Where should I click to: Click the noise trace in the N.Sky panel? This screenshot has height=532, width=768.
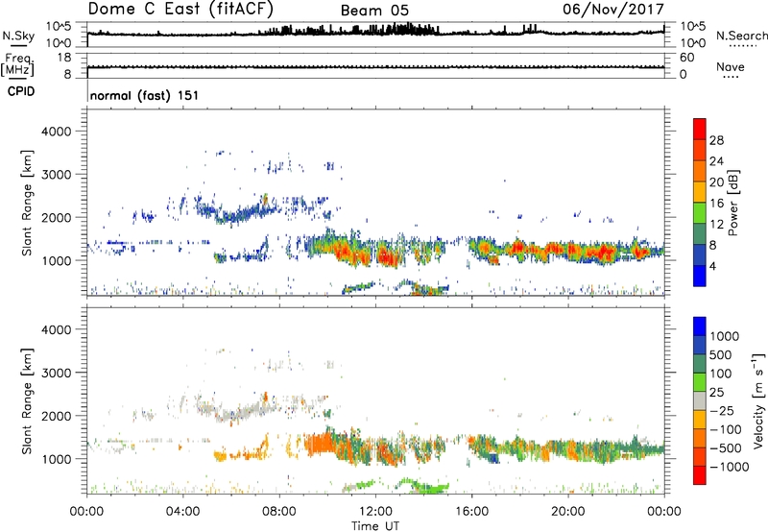click(375, 32)
